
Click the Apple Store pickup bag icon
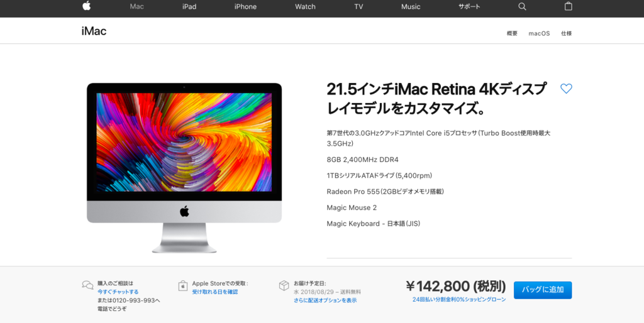pos(183,286)
